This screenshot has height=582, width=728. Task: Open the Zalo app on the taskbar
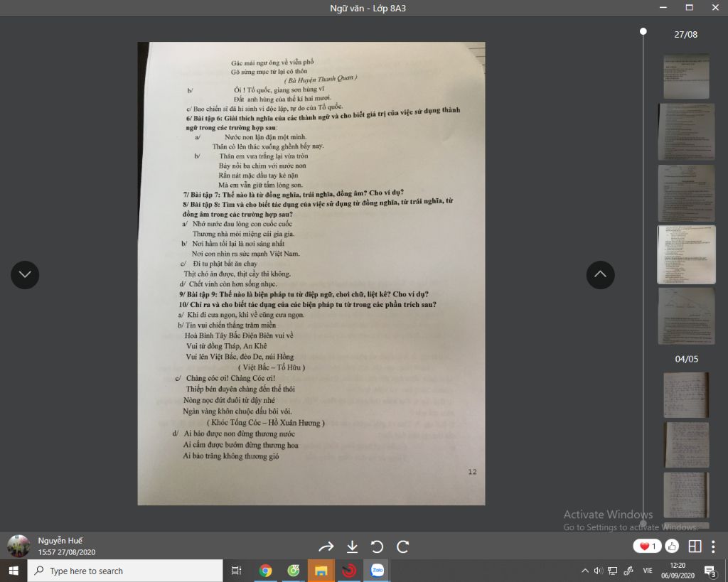tap(377, 571)
